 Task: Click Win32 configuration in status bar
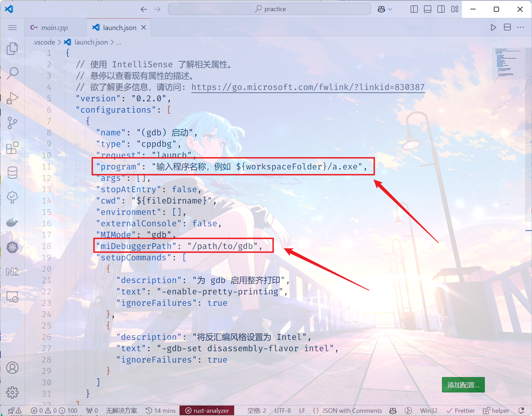click(429, 411)
